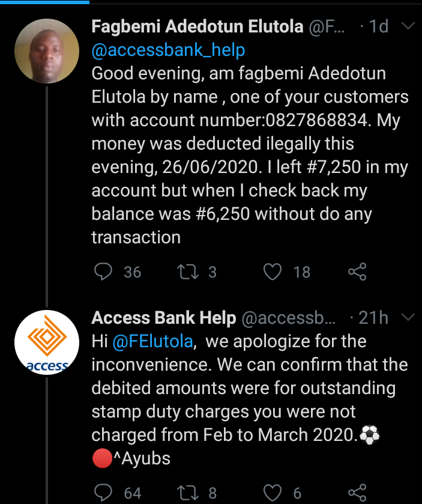Viewport: 422px width, 504px height.
Task: Open Access Bank Help profile name
Action: click(x=163, y=317)
